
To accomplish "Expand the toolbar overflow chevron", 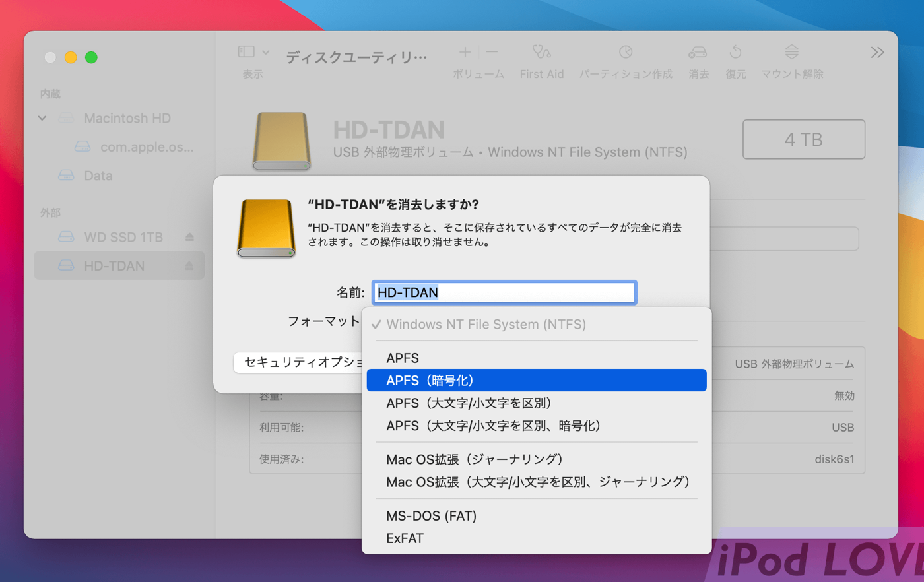I will tap(876, 53).
